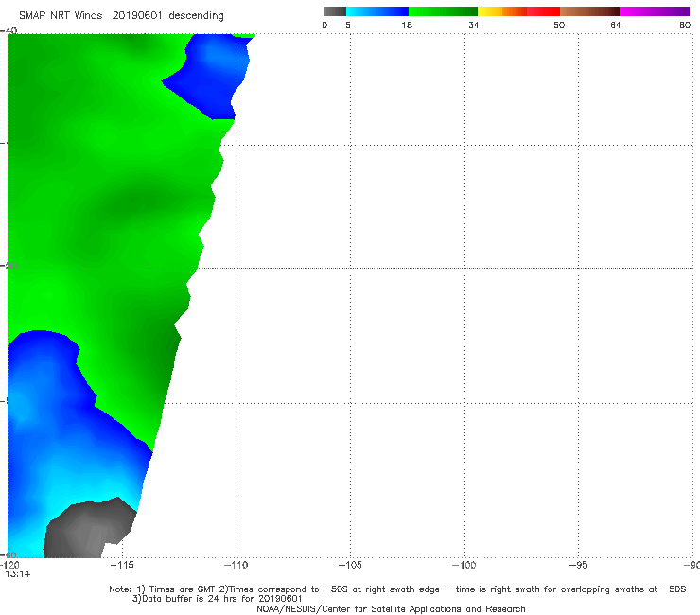Image resolution: width=700 pixels, height=615 pixels.
Task: Click the note '3)Data buffer is 24 hrs for 20190601'
Action: (x=218, y=599)
